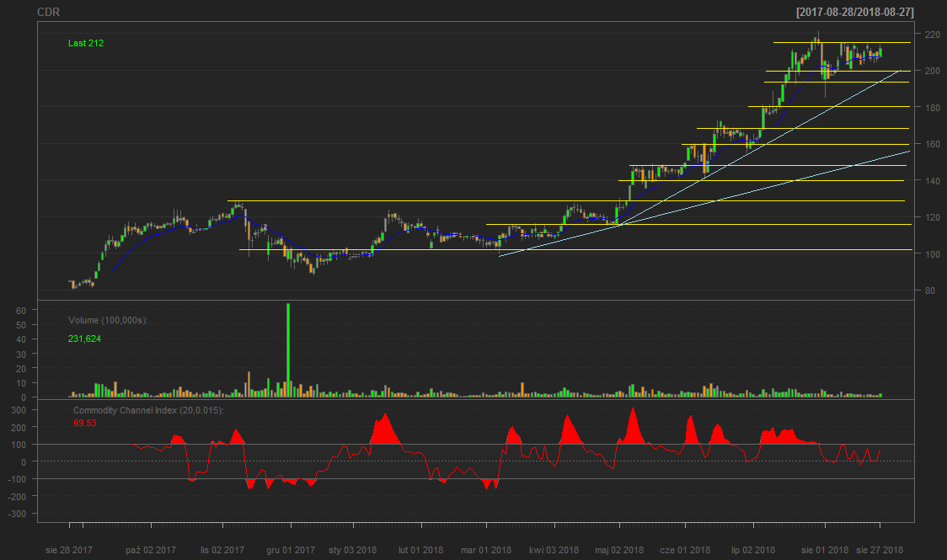Click the 40 volume axis label

[x=21, y=339]
